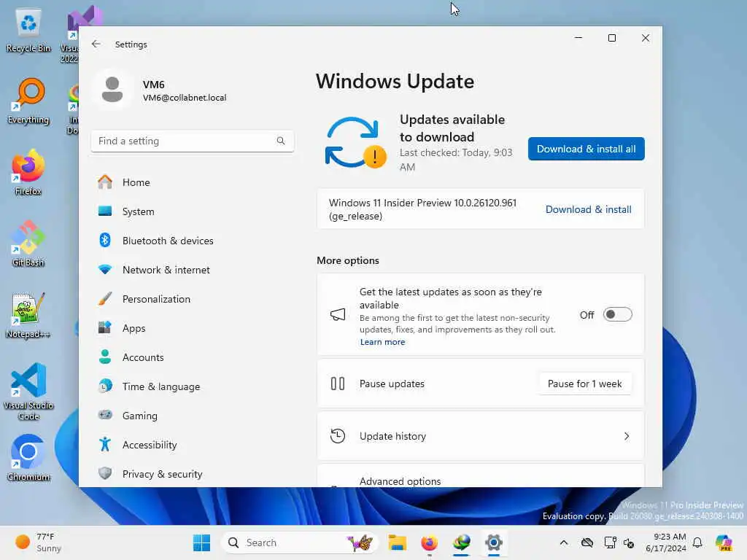Click the Windows Update sync status icon

355,142
